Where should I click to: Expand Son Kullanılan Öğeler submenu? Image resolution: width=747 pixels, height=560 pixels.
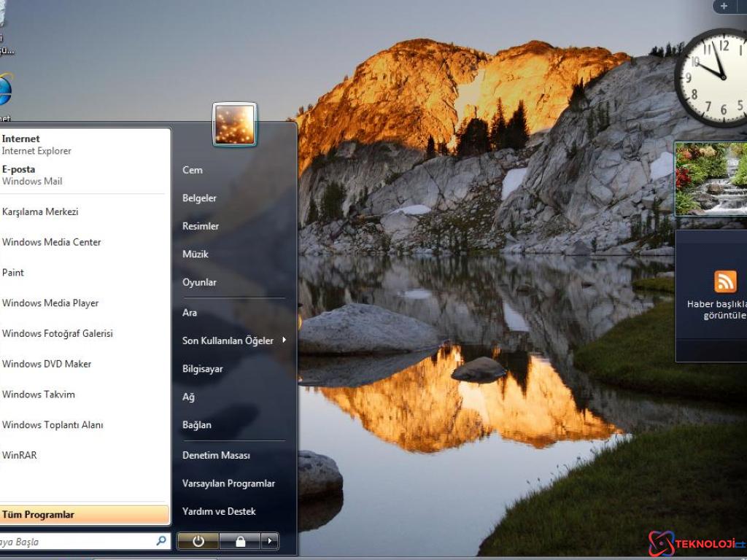[284, 341]
